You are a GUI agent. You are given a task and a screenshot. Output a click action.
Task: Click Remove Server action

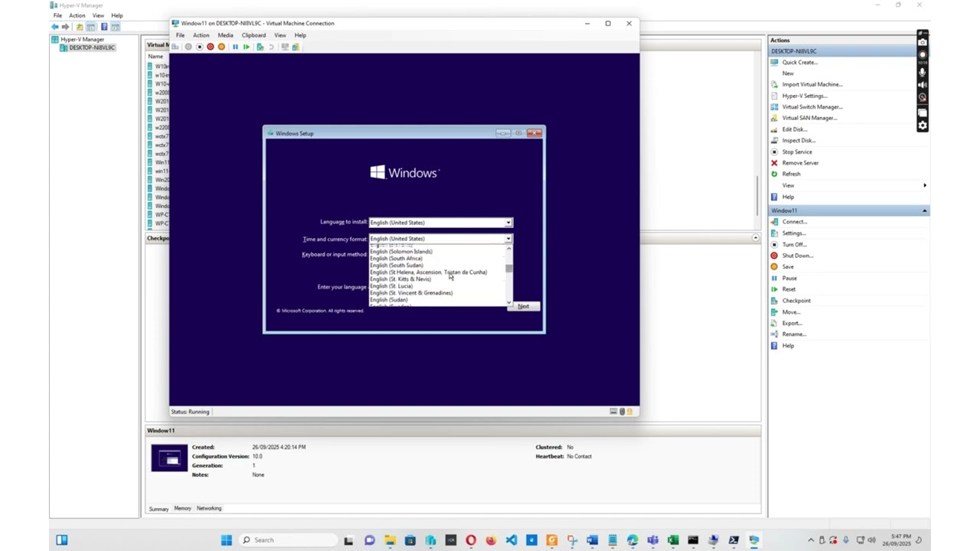[x=800, y=163]
